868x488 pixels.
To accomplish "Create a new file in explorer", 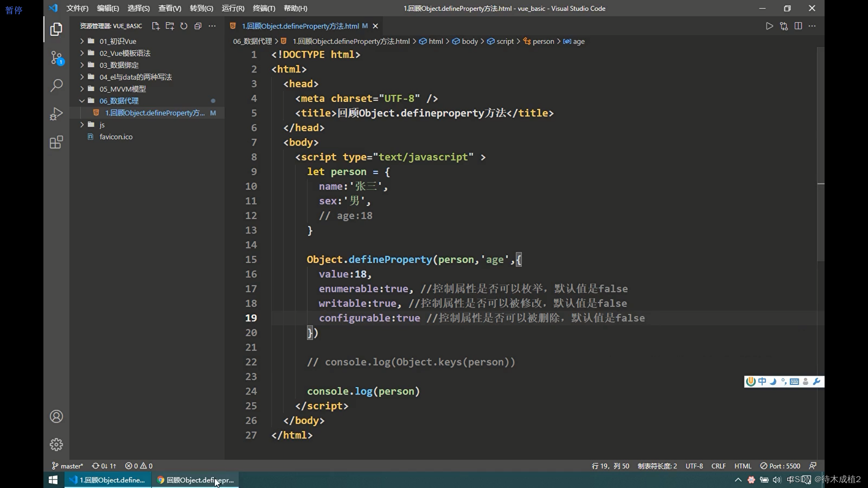I will click(x=156, y=26).
